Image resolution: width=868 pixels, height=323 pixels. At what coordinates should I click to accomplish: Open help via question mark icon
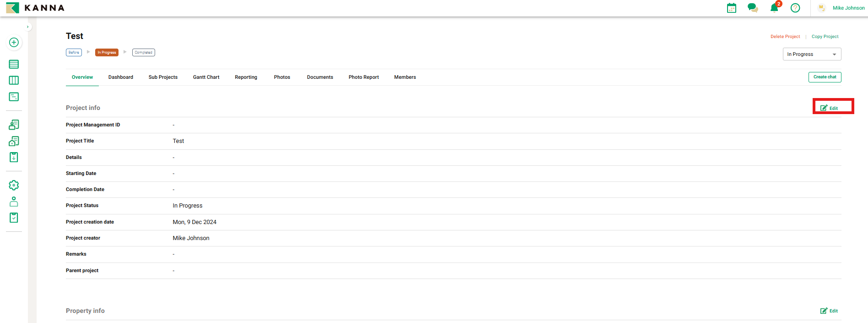[x=795, y=8]
